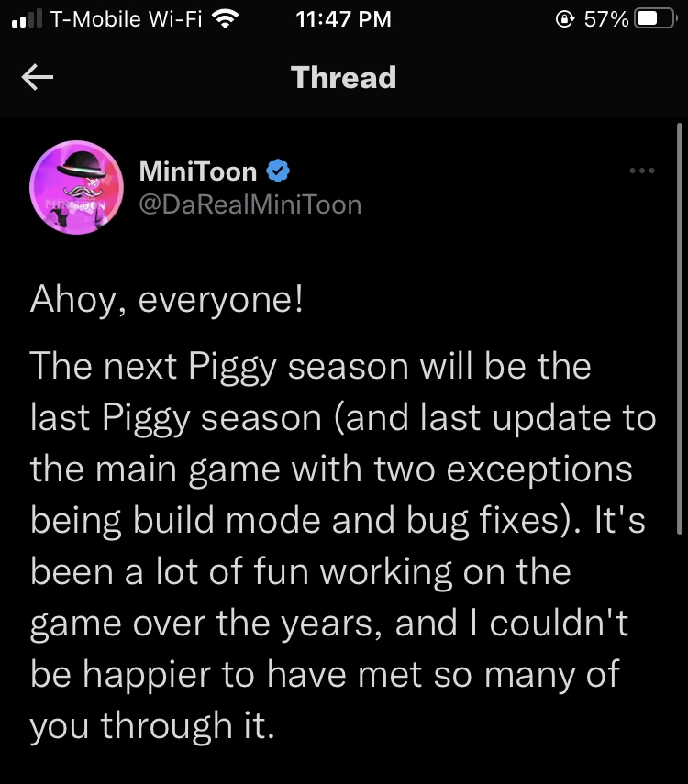Screen dimensions: 688x784
Task: Tap the back arrow
Action: (x=38, y=79)
